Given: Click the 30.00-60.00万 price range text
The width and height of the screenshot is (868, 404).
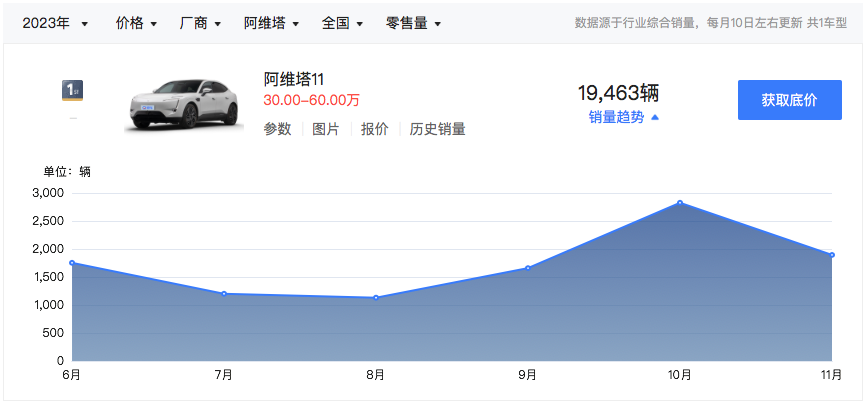Looking at the screenshot, I should pyautogui.click(x=311, y=100).
